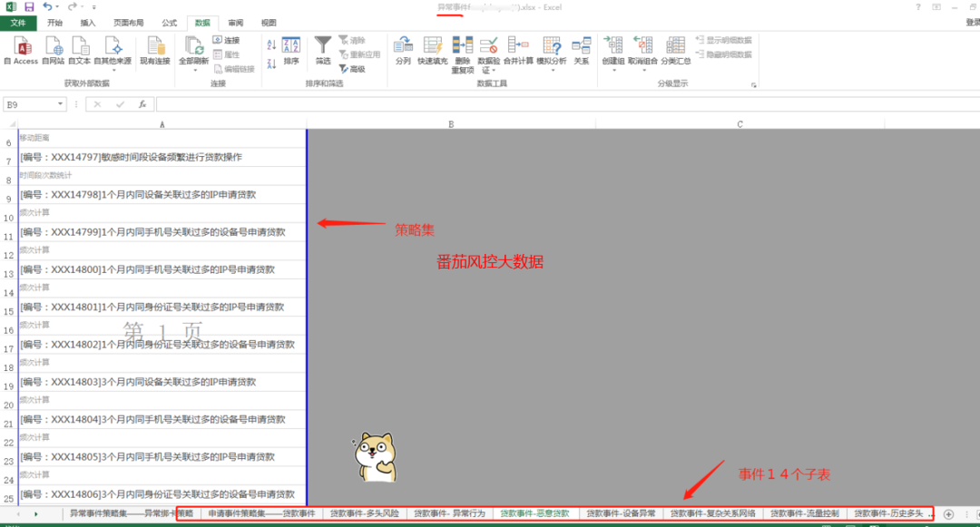
Task: Open sheet tab 贷款事件-流量控制
Action: pos(804,513)
